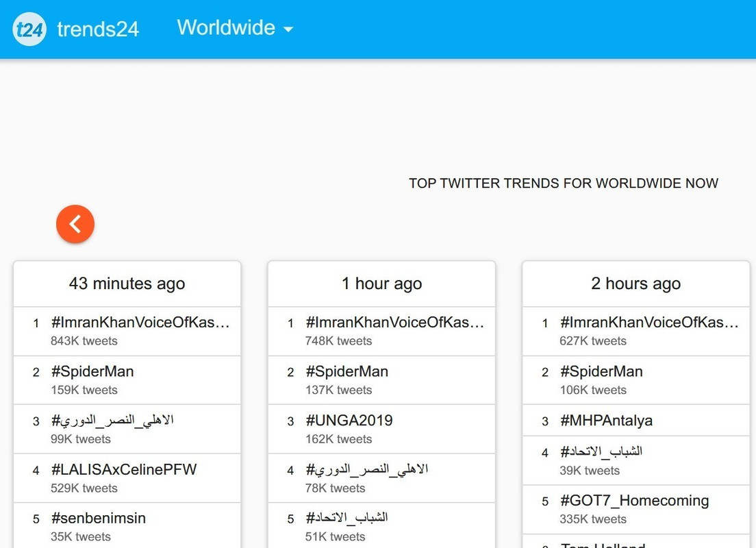756x548 pixels.
Task: Open #senbenimsin trend
Action: 99,518
